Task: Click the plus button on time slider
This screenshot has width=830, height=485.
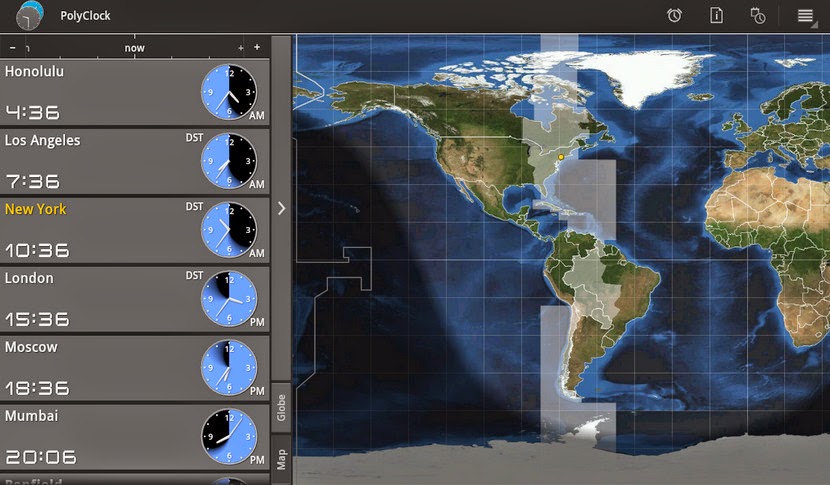Action: [257, 47]
